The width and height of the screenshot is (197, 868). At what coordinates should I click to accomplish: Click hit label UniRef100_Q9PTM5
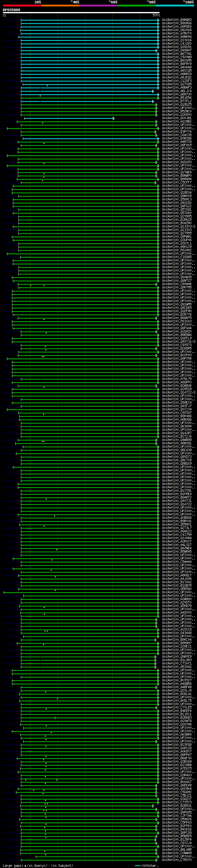coord(177,287)
